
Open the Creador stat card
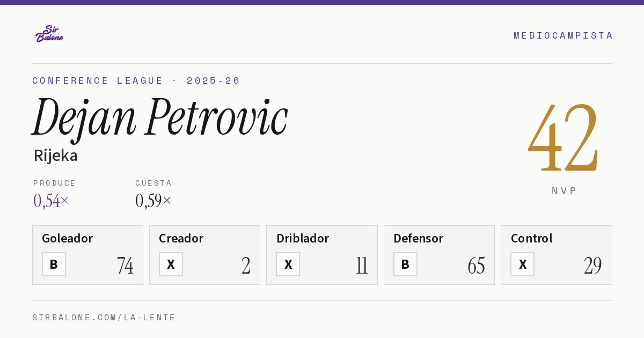[x=204, y=255]
